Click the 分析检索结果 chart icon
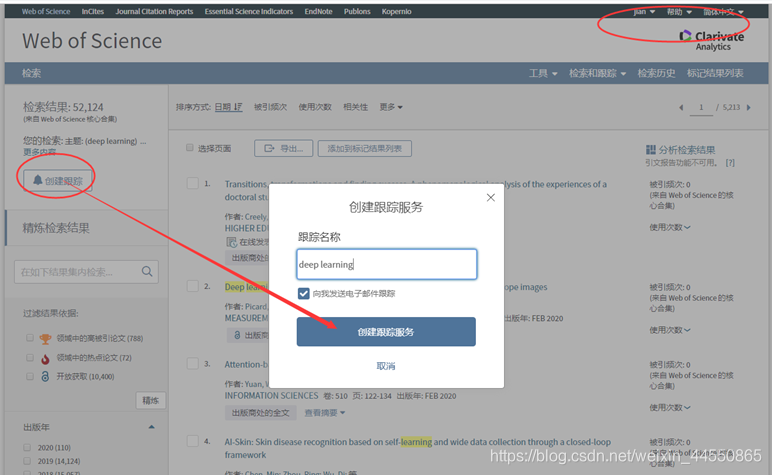This screenshot has width=772, height=475. (x=650, y=150)
